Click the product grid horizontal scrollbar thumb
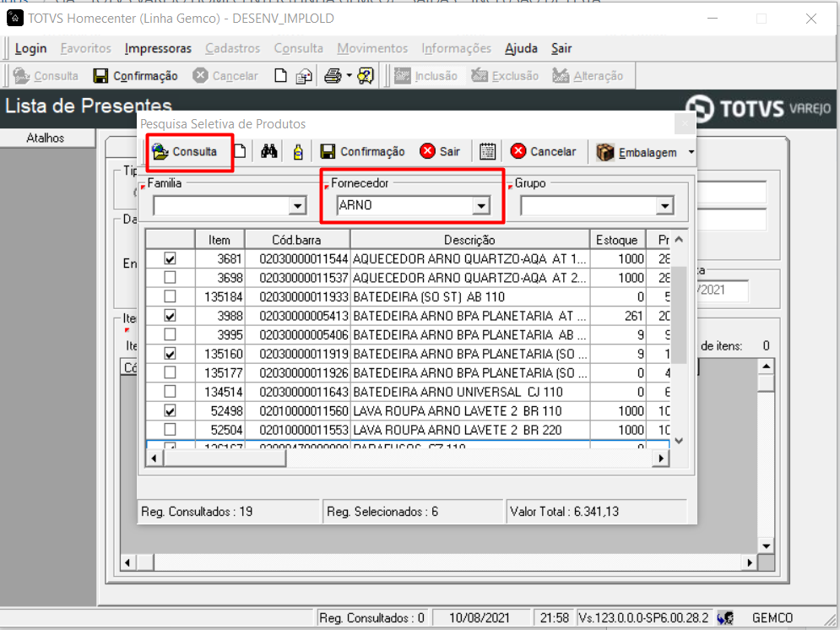This screenshot has width=840, height=630. (x=224, y=458)
